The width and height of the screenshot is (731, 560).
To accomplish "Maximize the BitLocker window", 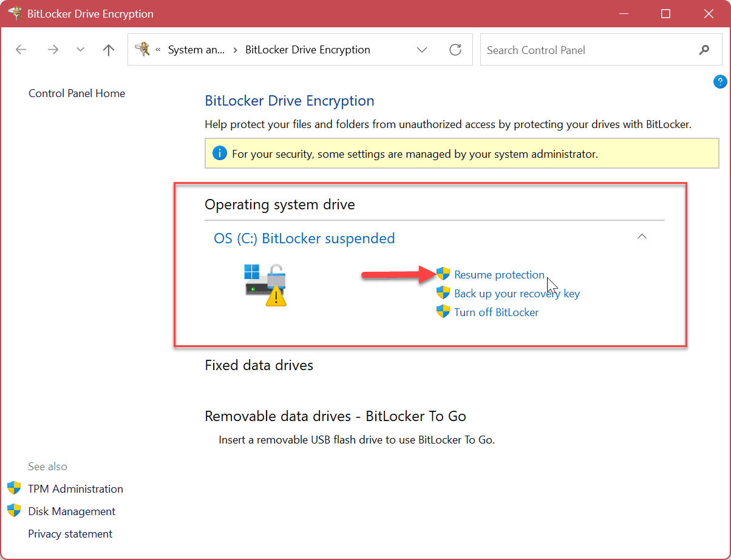I will click(x=665, y=13).
